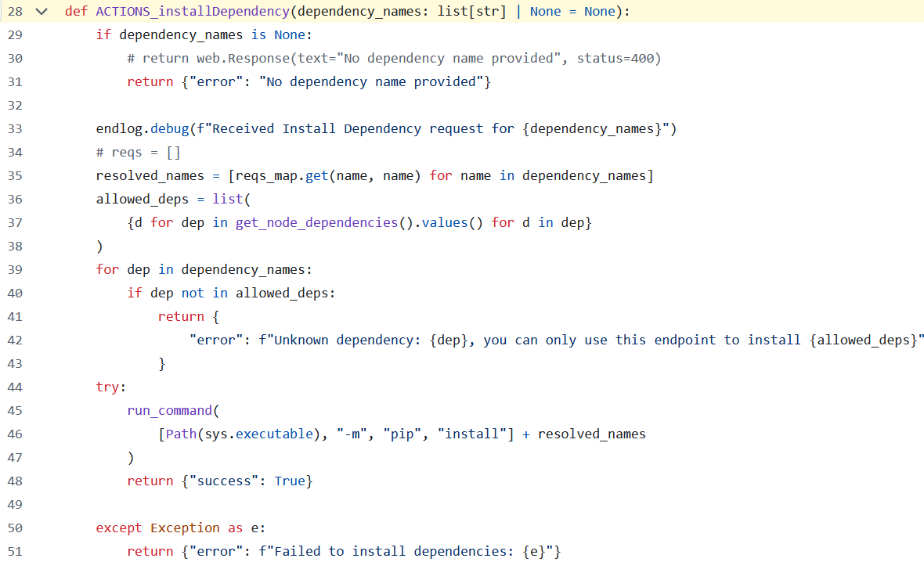Select line number 50

coord(15,528)
